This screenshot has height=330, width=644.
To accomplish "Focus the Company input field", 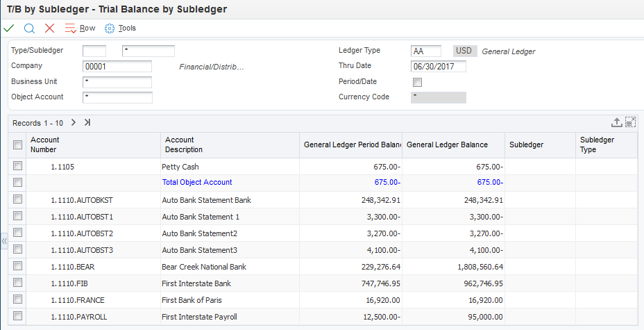I will coord(117,67).
